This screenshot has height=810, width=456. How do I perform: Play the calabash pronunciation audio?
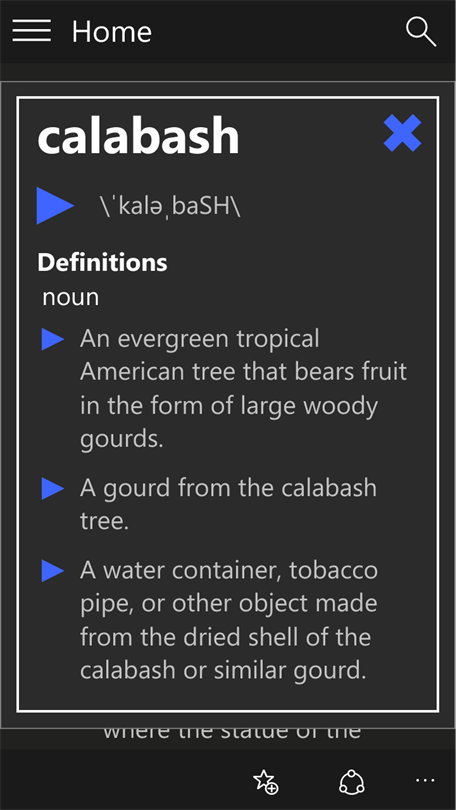(55, 206)
